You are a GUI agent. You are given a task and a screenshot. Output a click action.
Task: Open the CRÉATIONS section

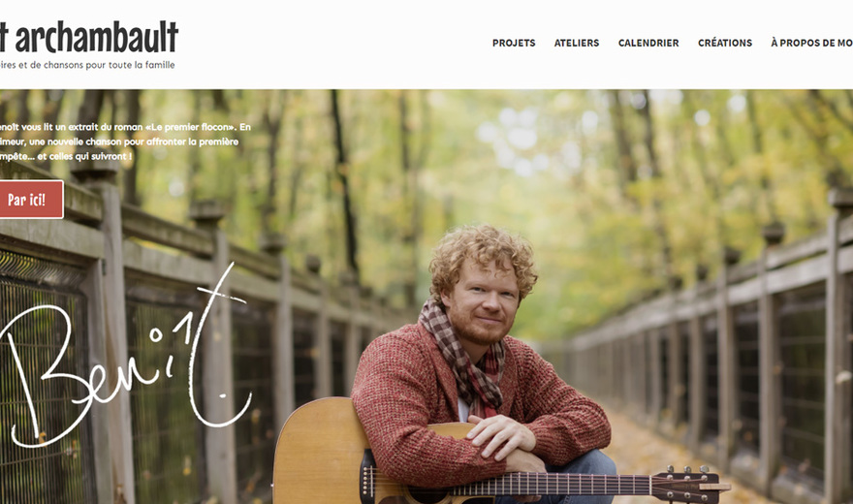pos(725,43)
